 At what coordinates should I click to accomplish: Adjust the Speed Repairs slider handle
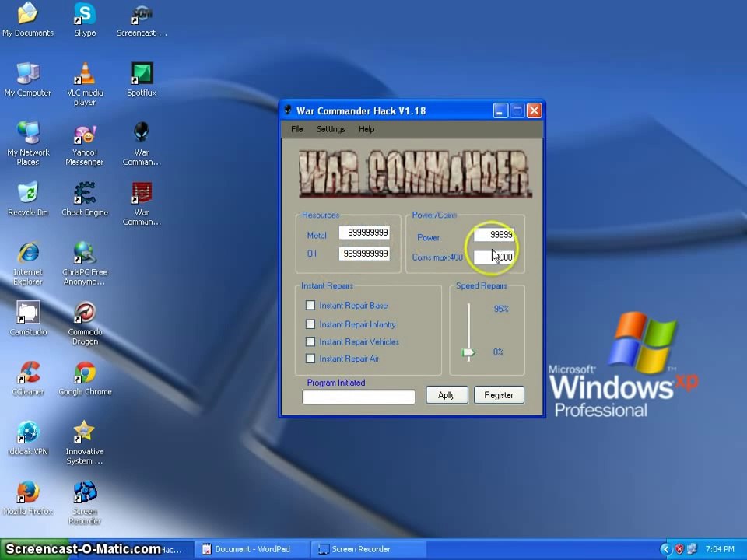click(468, 352)
